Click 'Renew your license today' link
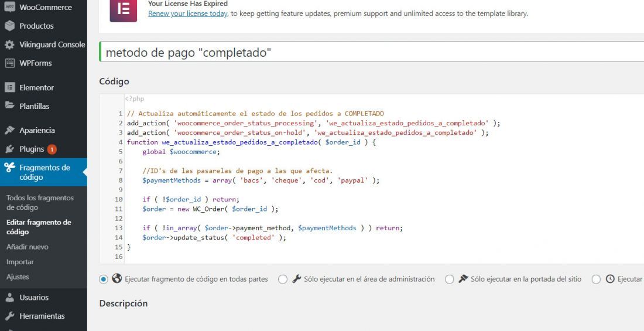The width and height of the screenshot is (644, 331). point(188,13)
